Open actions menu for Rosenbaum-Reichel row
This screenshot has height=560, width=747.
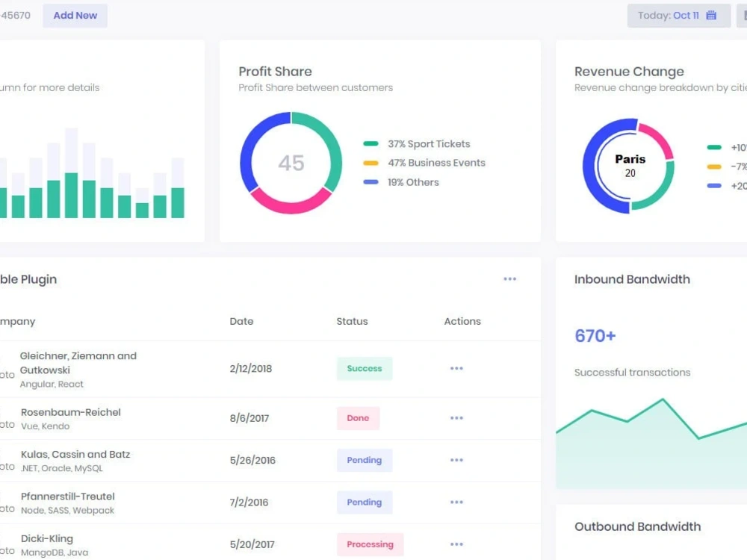point(456,418)
